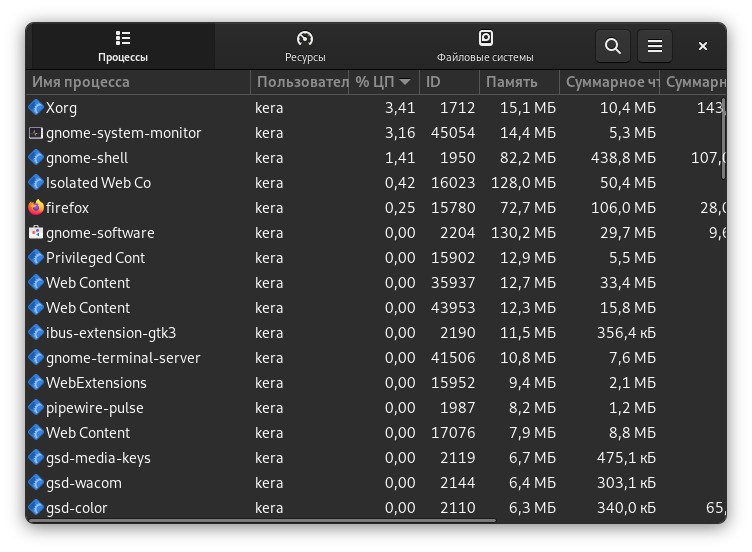Click the Пользователь column header
The image size is (752, 552).
(x=300, y=82)
